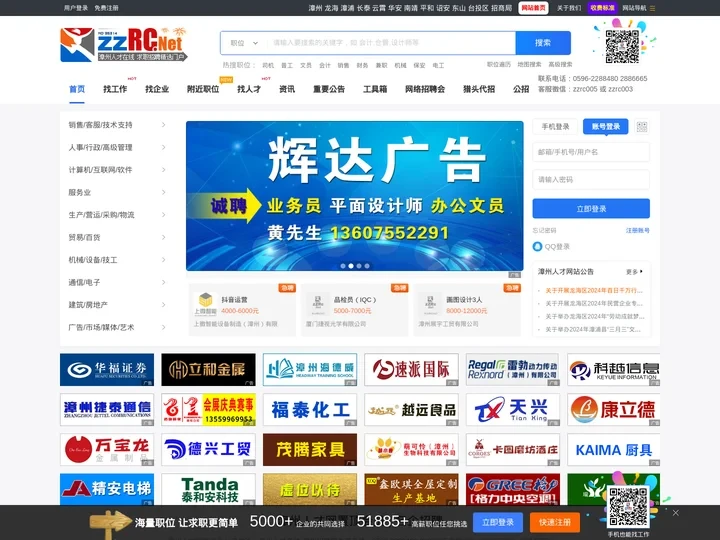
Task: Expand 计算机/互联网/软件 category
Action: 117,170
